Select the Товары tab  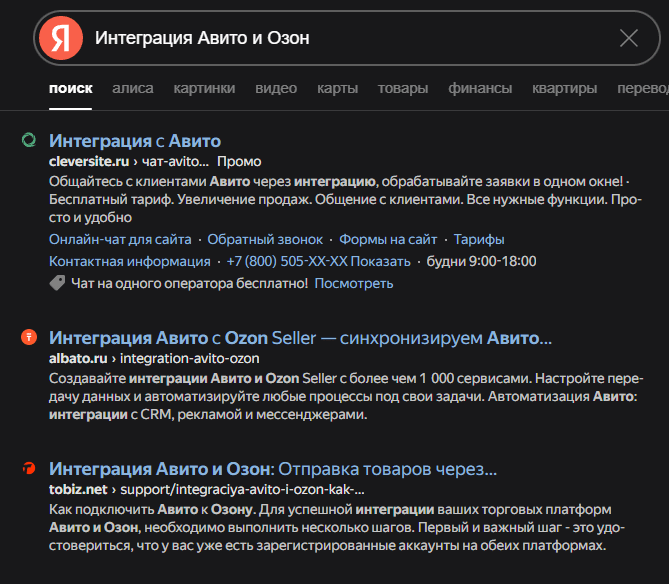[x=403, y=89]
